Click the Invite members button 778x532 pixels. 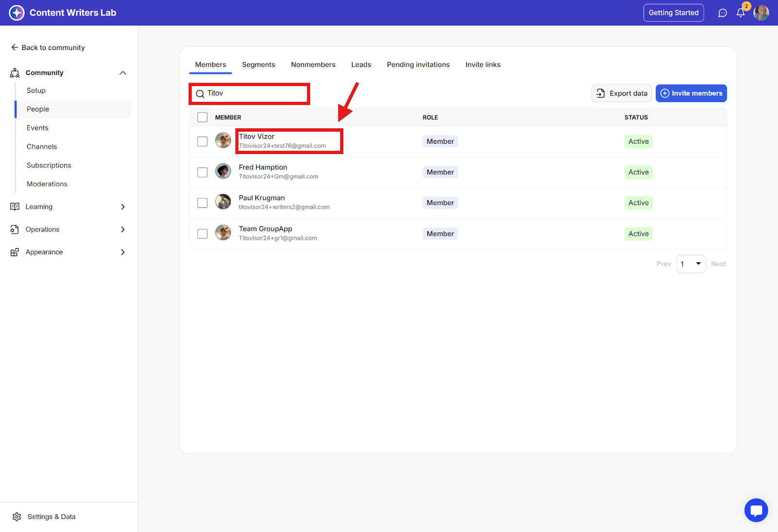691,93
